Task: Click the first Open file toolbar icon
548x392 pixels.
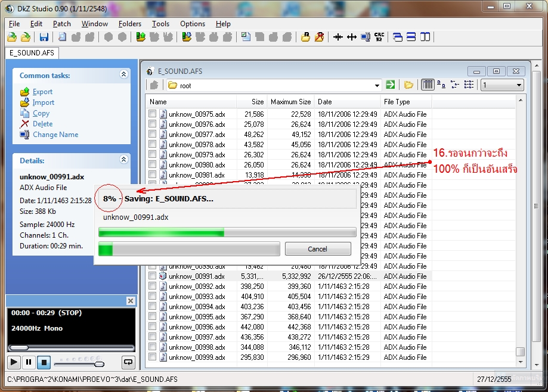Action: [13, 37]
